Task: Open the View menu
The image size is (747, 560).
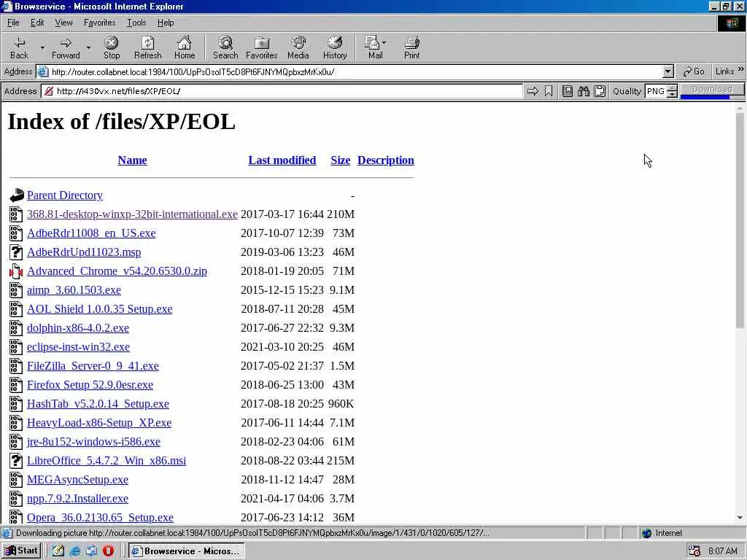Action: [63, 23]
